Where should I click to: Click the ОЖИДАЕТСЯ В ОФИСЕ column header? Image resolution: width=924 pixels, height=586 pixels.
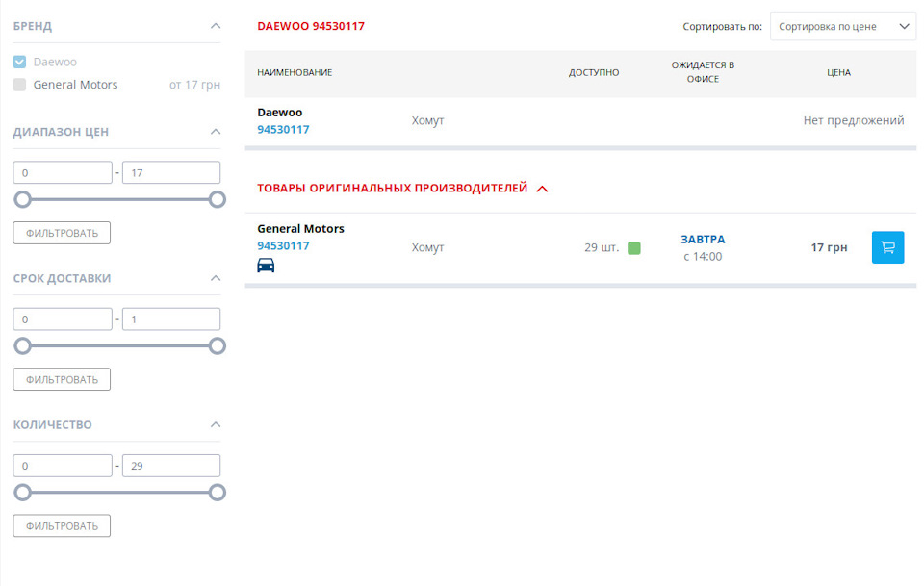point(703,72)
